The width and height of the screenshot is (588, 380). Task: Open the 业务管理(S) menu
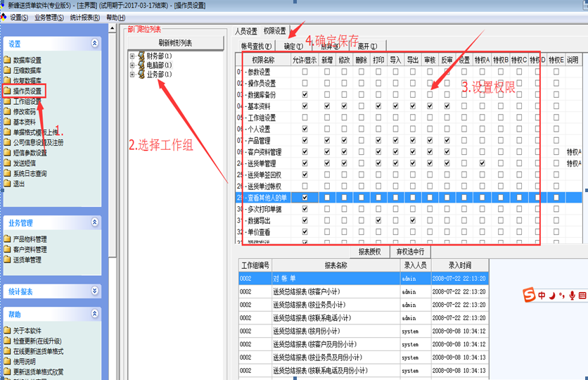click(49, 18)
